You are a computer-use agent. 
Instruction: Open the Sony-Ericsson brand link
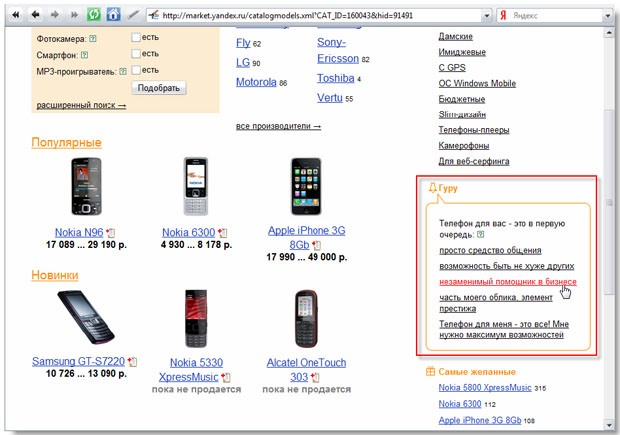(338, 50)
